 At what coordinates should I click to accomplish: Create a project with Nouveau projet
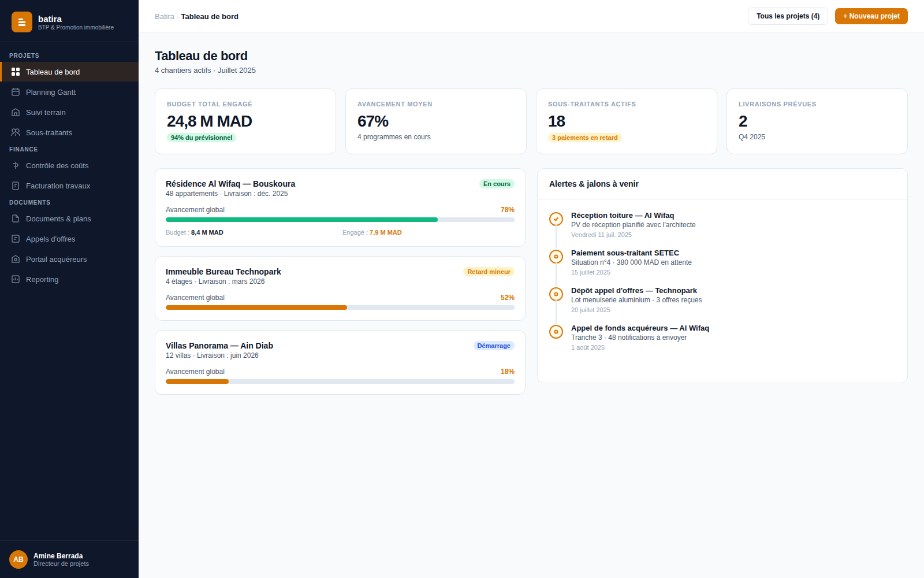(871, 16)
